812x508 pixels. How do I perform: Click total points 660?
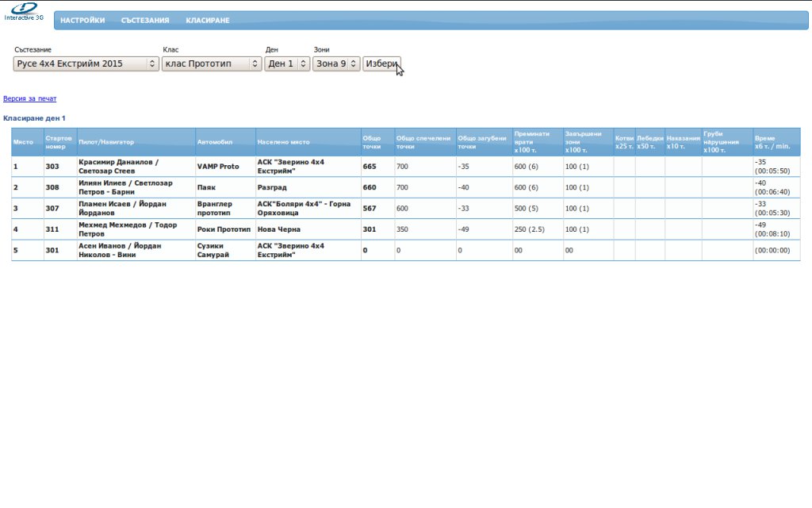pos(377,187)
